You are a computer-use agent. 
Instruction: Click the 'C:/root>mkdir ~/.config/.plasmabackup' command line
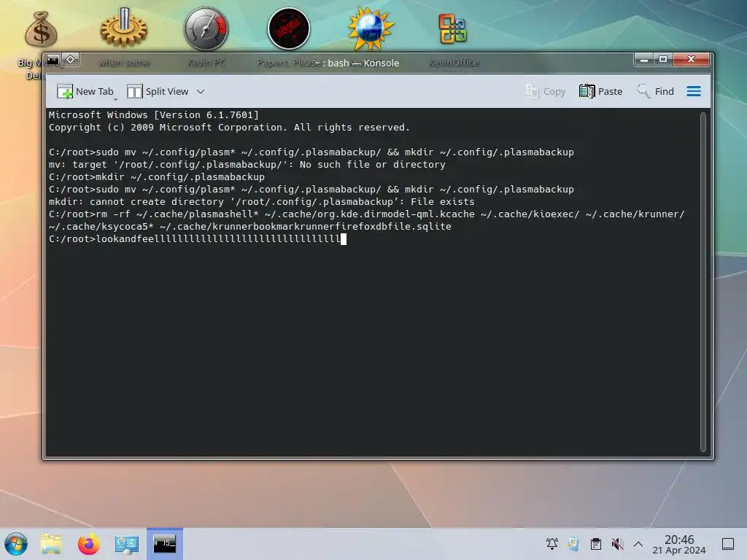point(157,176)
